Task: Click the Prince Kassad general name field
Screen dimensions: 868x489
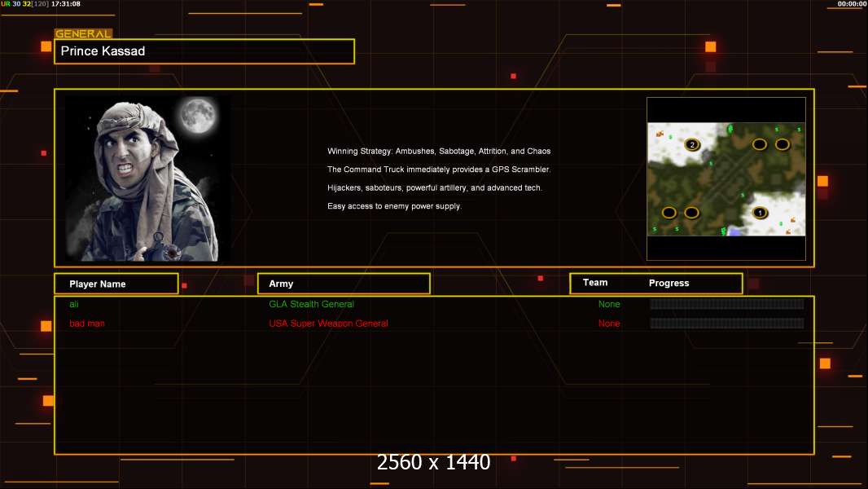Action: [x=204, y=51]
